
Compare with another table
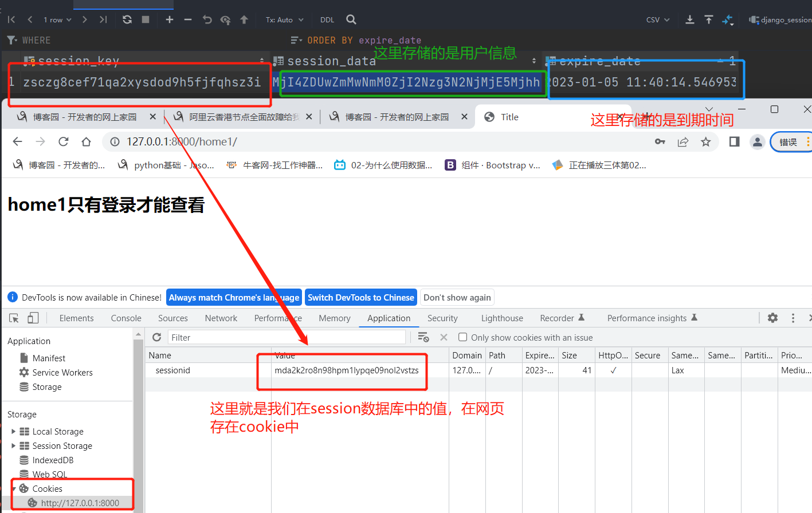pyautogui.click(x=728, y=19)
